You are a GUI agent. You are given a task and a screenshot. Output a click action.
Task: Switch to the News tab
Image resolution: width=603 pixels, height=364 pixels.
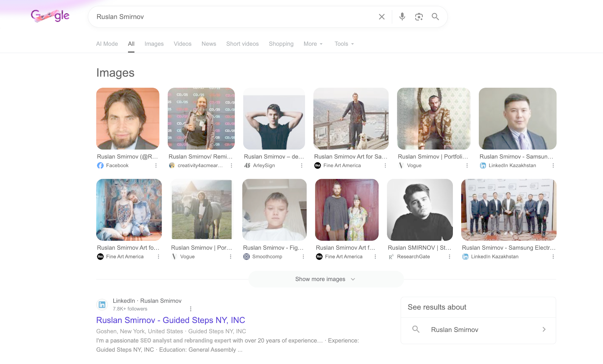[x=209, y=44]
